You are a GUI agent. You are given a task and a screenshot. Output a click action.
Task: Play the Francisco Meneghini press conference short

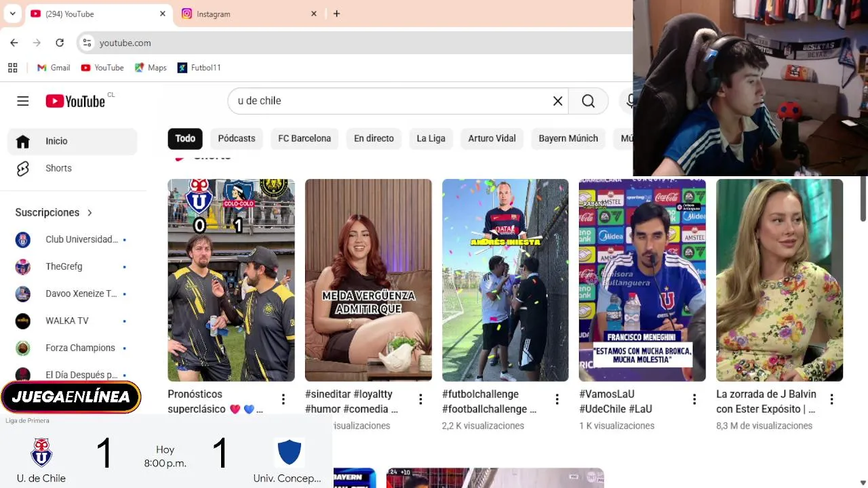click(x=642, y=280)
